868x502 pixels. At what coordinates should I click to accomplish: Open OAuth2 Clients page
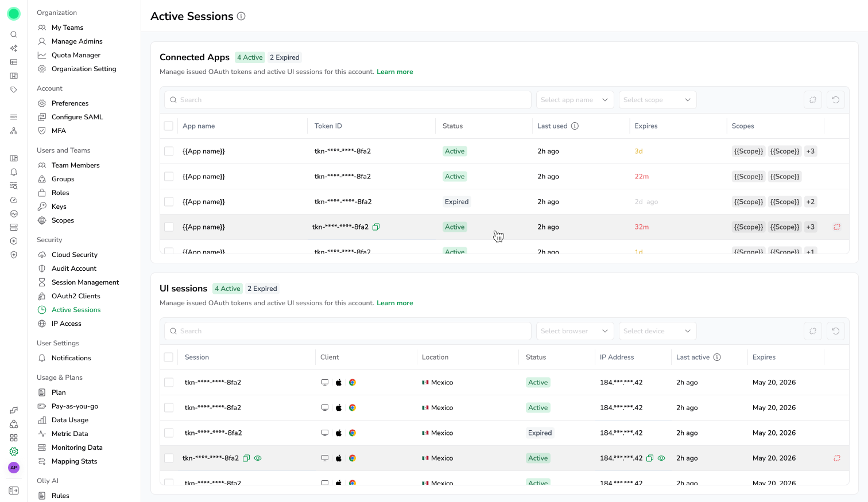[x=76, y=296]
